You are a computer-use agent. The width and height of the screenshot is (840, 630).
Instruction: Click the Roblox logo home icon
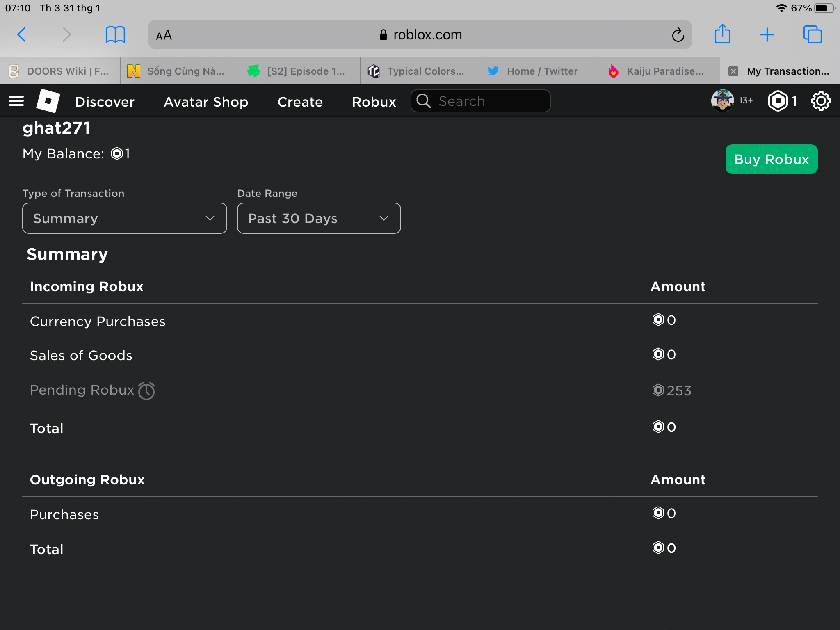pyautogui.click(x=48, y=101)
